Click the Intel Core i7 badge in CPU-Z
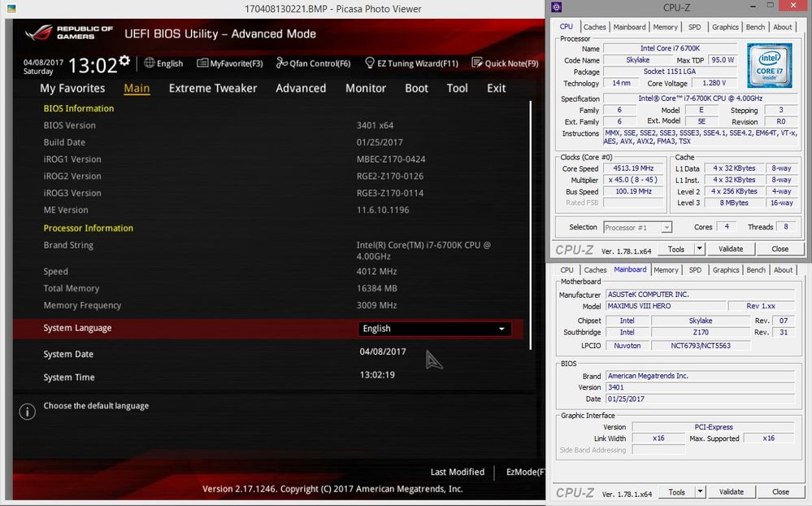 click(770, 65)
